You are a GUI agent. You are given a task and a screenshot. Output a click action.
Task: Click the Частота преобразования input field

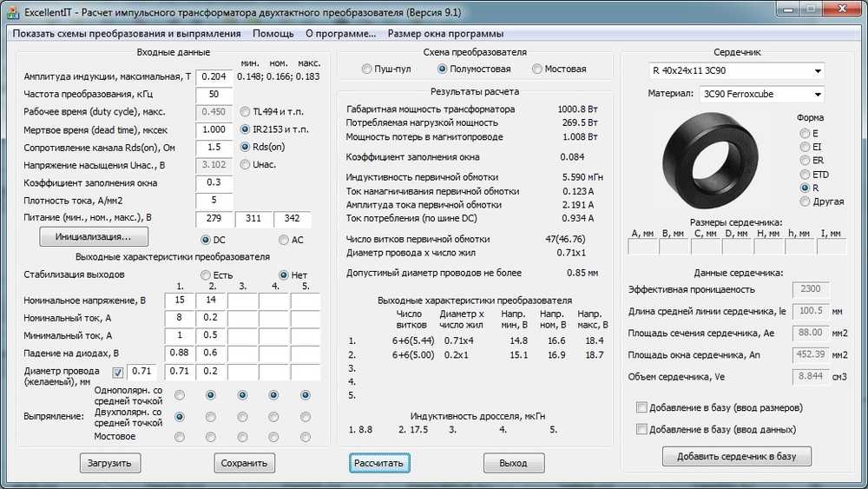[214, 95]
